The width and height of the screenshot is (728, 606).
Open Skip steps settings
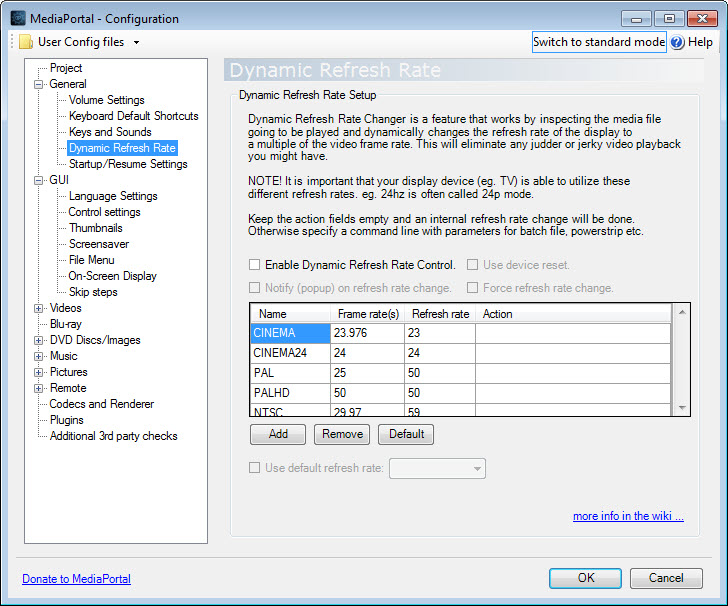[x=93, y=293]
